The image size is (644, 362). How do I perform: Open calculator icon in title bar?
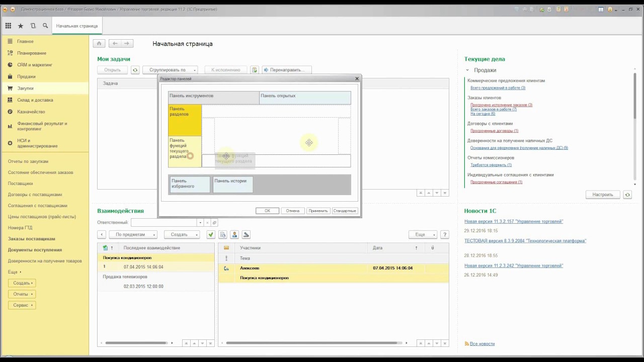click(558, 10)
